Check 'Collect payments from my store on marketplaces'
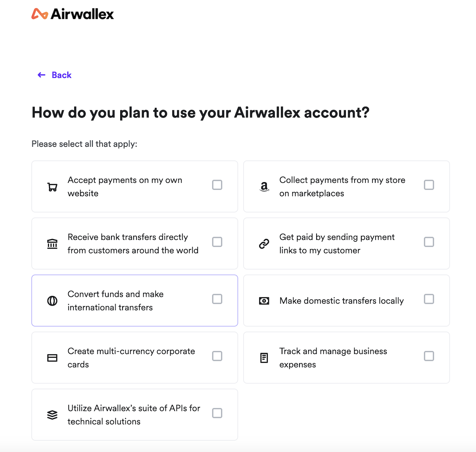 429,185
